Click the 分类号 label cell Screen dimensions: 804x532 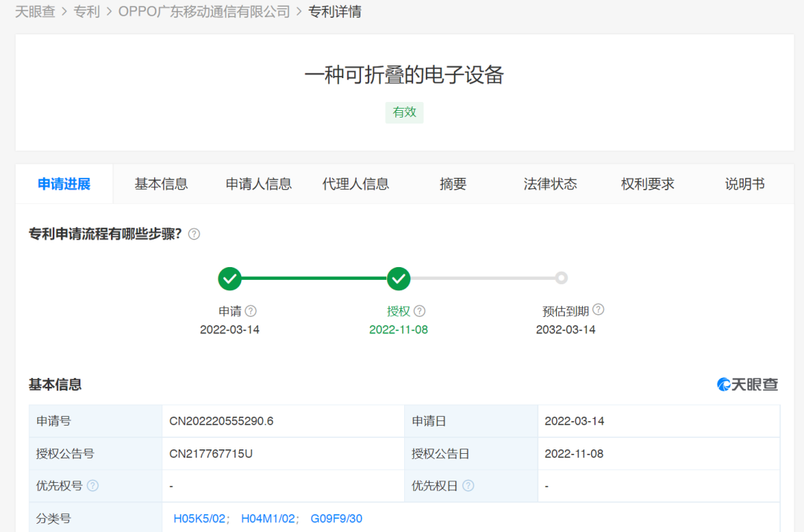click(x=96, y=518)
